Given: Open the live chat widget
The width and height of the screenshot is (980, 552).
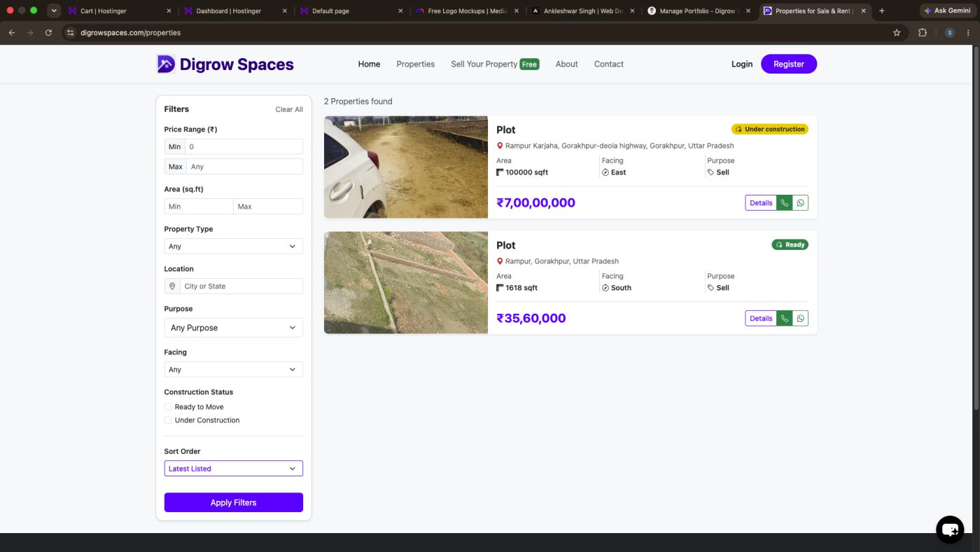Looking at the screenshot, I should tap(950, 530).
